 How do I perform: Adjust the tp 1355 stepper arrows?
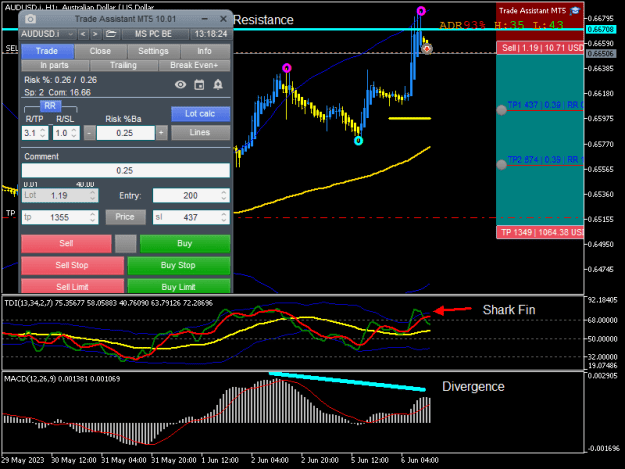(x=93, y=217)
